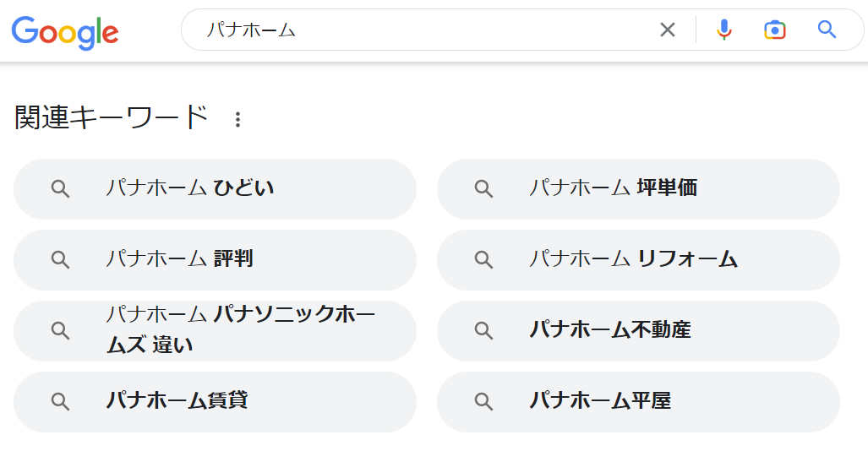
Task: Submit search with blue magnifier icon
Action: [827, 30]
